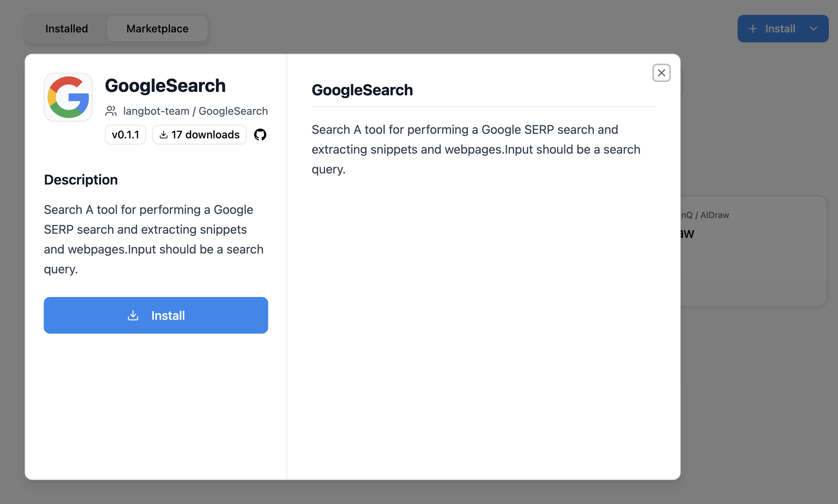Close the plugin detail dialog

[661, 73]
